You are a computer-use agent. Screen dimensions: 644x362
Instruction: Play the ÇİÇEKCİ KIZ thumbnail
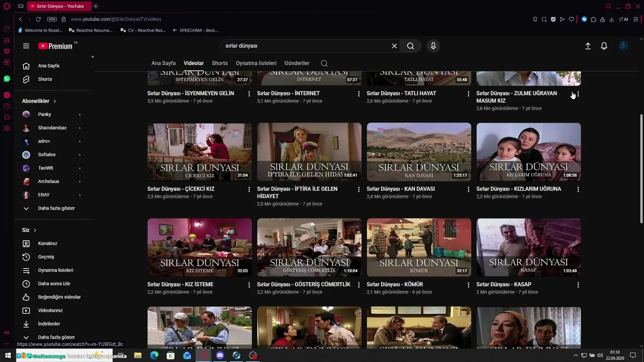200,152
